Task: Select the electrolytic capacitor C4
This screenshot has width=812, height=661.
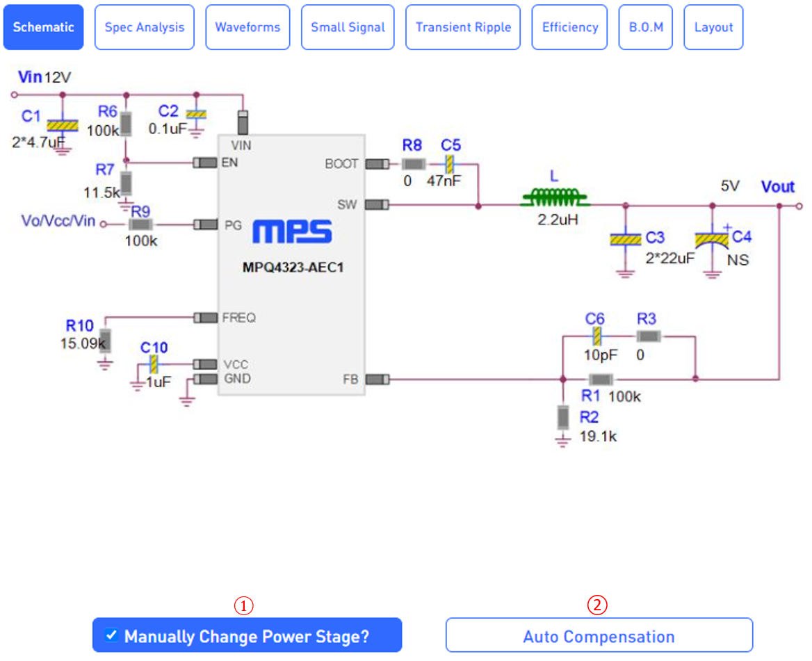Action: [x=710, y=238]
